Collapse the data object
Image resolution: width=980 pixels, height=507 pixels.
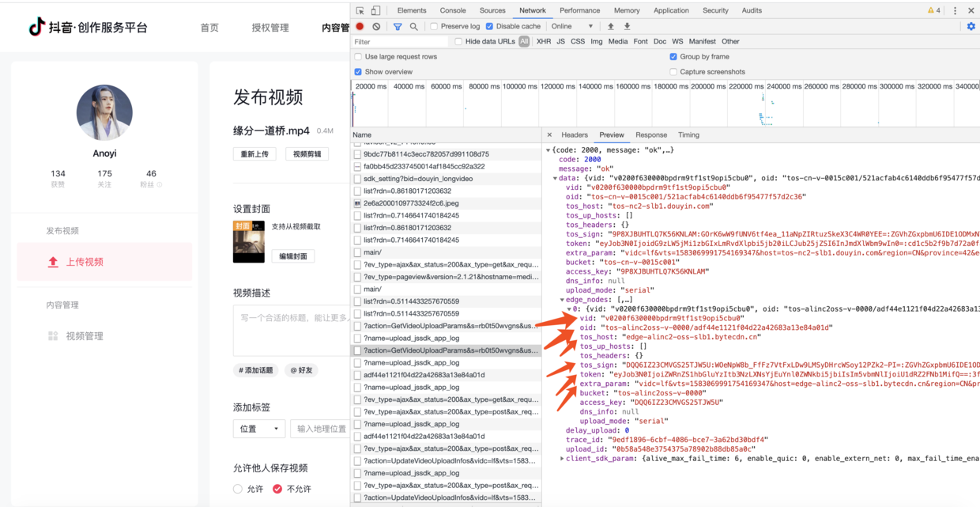tap(555, 178)
